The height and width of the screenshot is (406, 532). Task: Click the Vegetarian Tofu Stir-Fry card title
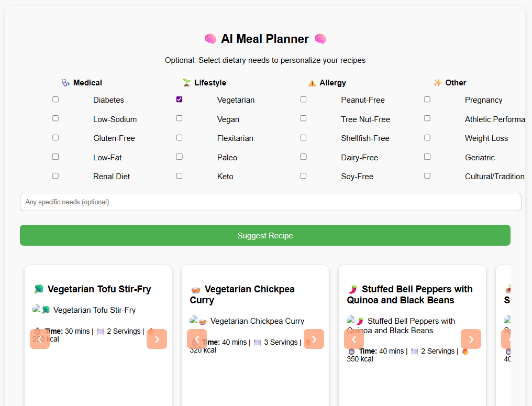tap(99, 289)
